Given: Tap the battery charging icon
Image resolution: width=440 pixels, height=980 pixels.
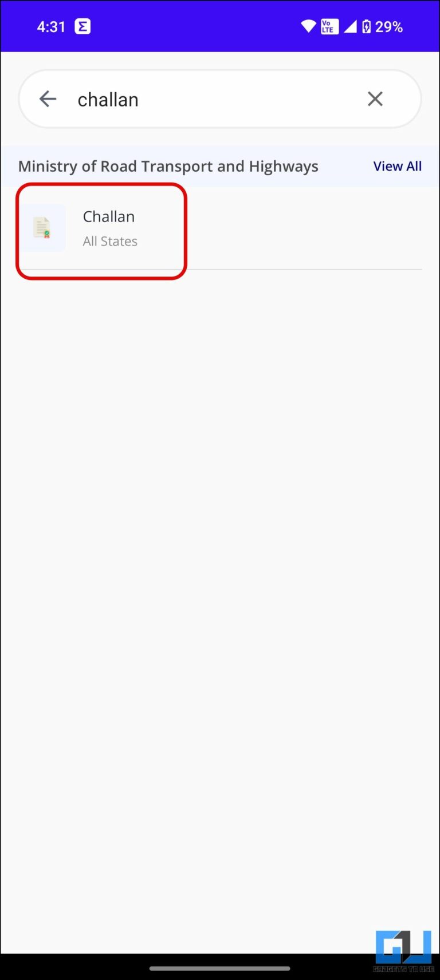Looking at the screenshot, I should click(367, 26).
